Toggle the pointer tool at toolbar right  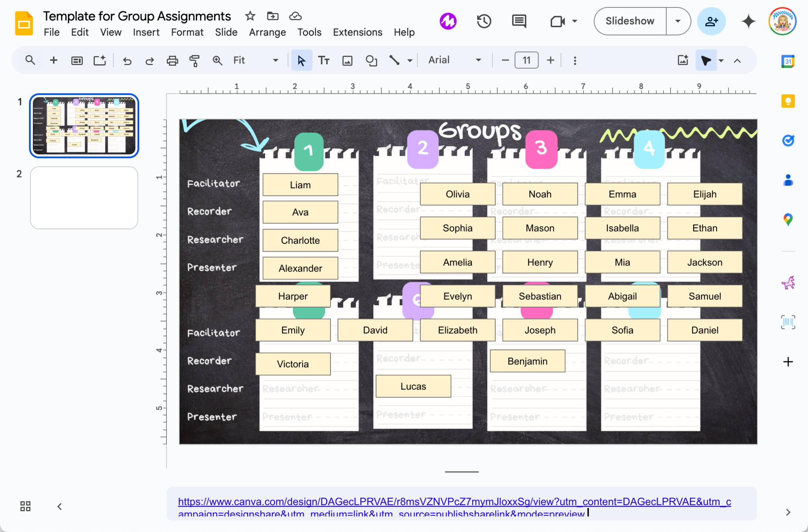pos(706,60)
